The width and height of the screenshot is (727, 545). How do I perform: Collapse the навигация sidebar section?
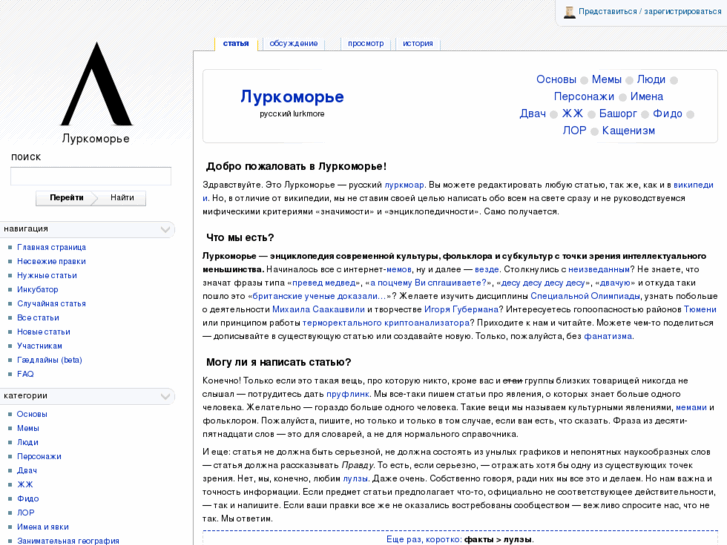tap(165, 229)
